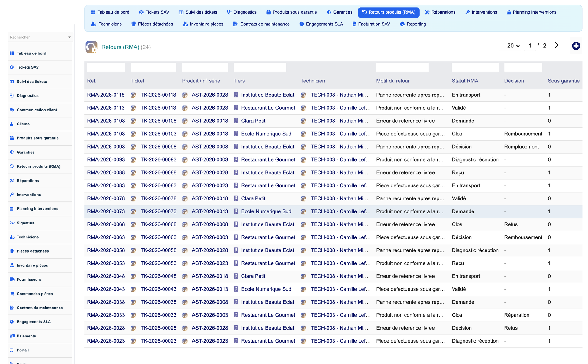Click Réparations tools icon in sidebar
Image resolution: width=588 pixels, height=364 pixels.
click(x=12, y=181)
